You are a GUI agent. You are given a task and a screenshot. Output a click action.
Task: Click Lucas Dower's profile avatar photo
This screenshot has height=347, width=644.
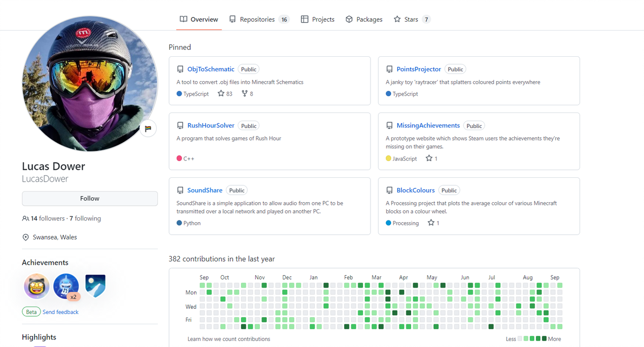pos(90,84)
